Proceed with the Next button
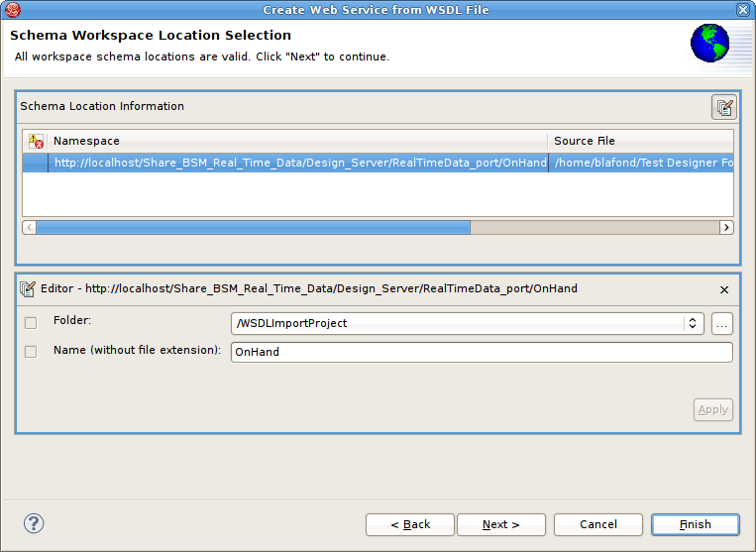Screen dimensions: 756x552 click(501, 524)
